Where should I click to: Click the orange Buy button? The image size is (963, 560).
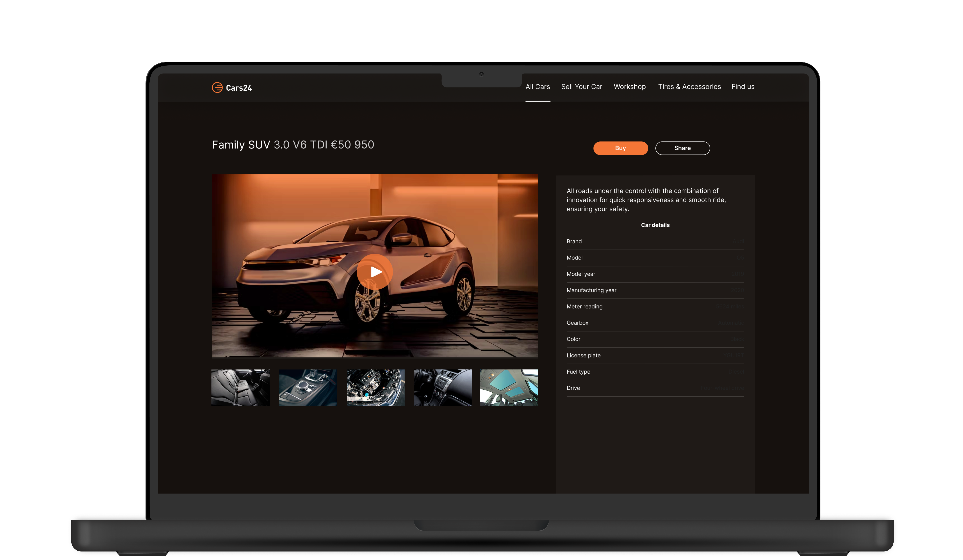click(x=620, y=148)
